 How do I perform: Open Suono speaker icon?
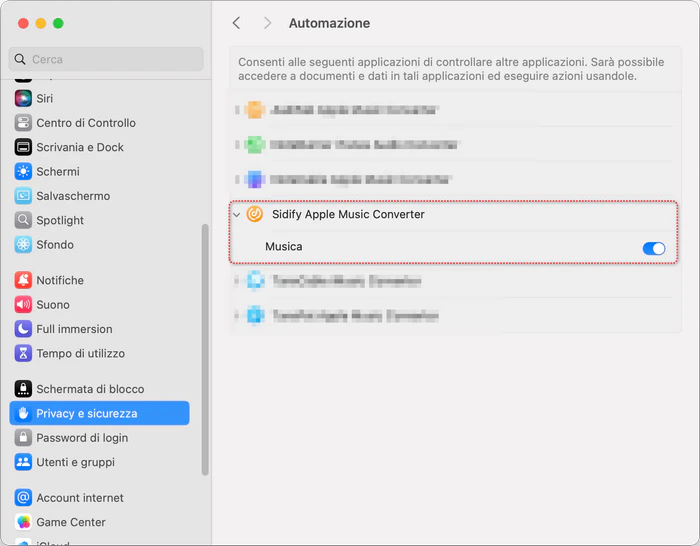(23, 304)
